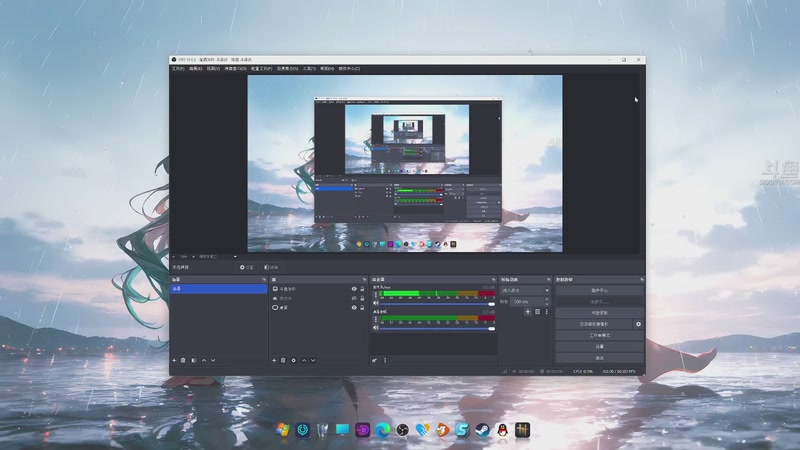Toggle Studio Mode button
This screenshot has height=450, width=800.
(599, 335)
